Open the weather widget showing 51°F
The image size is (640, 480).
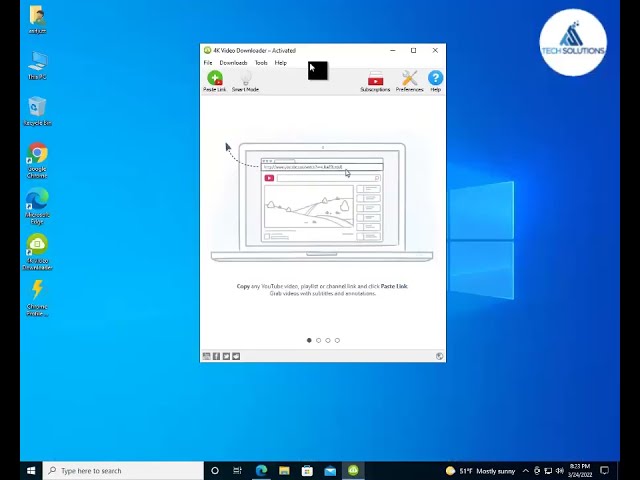click(x=480, y=471)
